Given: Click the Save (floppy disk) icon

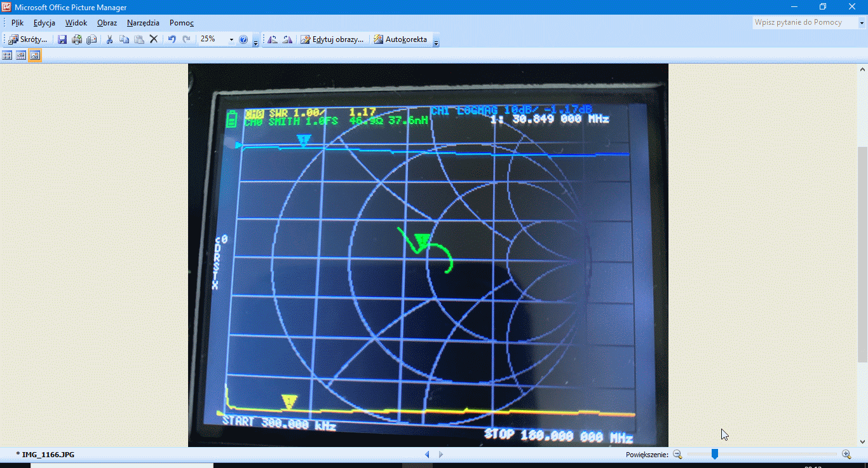Looking at the screenshot, I should 62,39.
